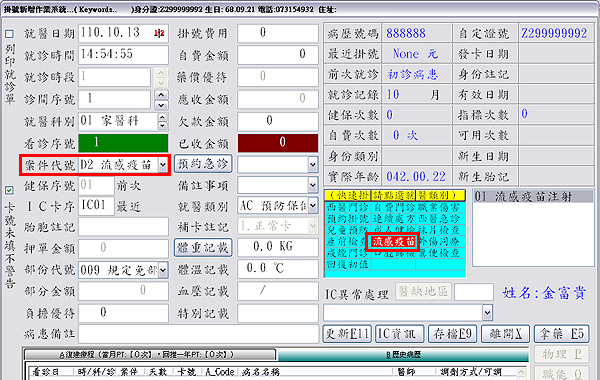The image size is (600, 380).
Task: Click the 存檔F9 save button
Action: 453,334
